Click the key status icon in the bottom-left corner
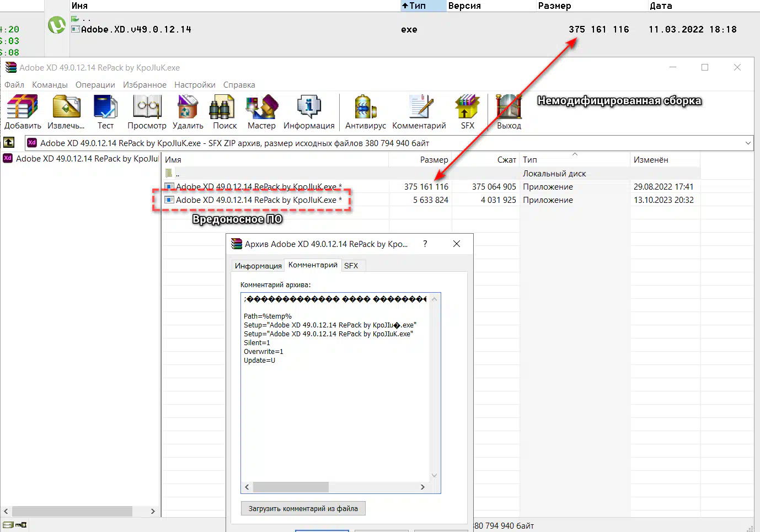This screenshot has width=760, height=532. (21, 525)
